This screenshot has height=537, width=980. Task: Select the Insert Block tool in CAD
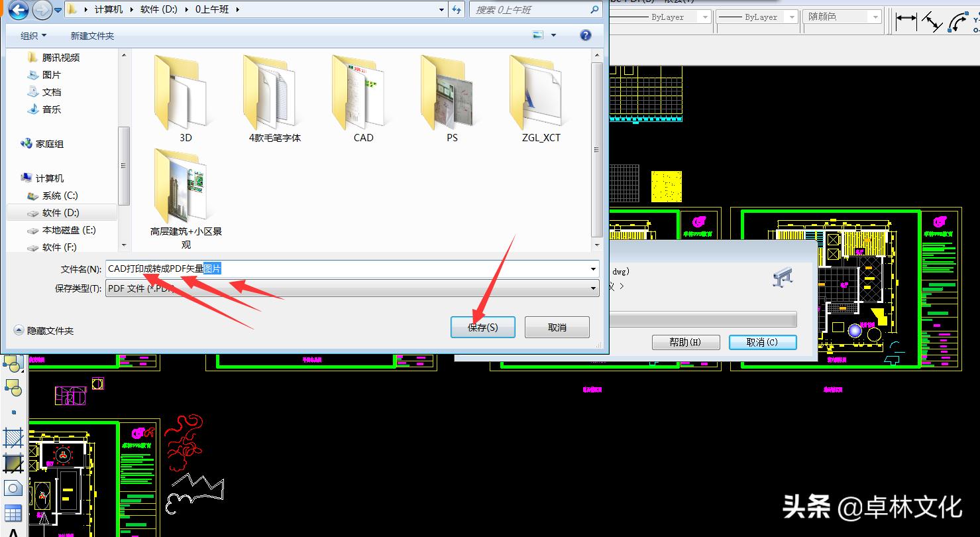pyautogui.click(x=13, y=363)
